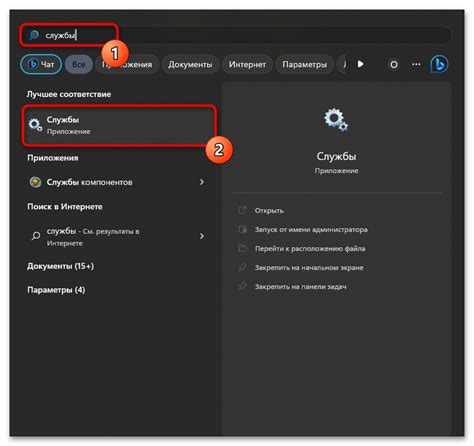This screenshot has height=446, width=474.
Task: Open the three-dots more options menu
Action: point(416,64)
